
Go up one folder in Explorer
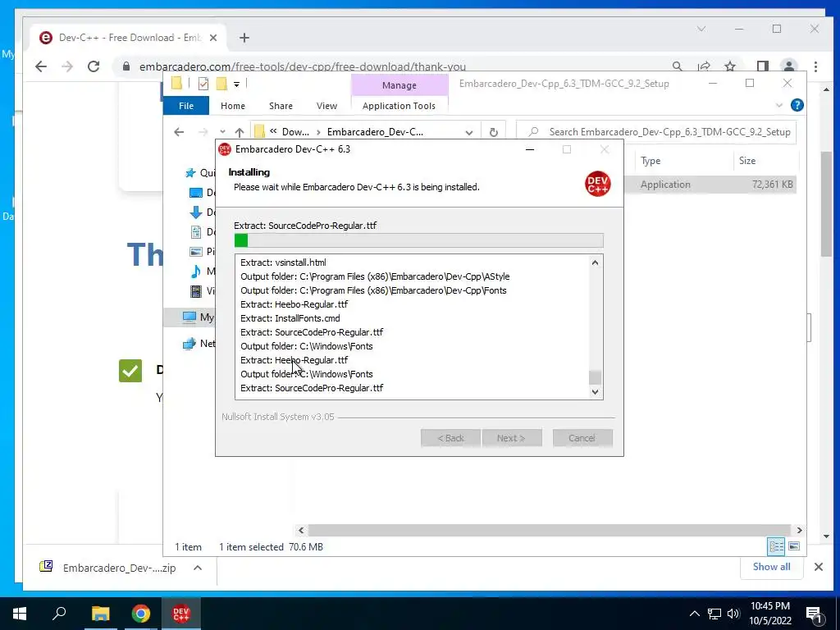pos(240,132)
